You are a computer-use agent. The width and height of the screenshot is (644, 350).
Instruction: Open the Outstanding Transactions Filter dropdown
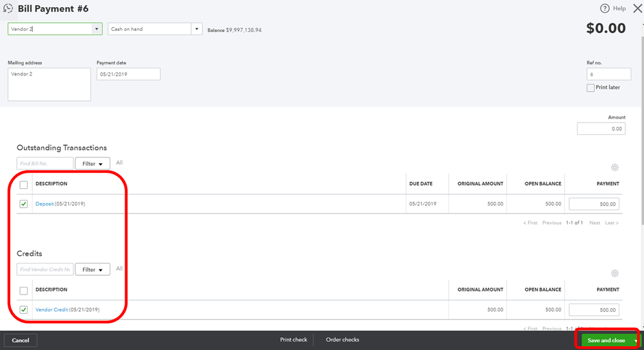(92, 164)
